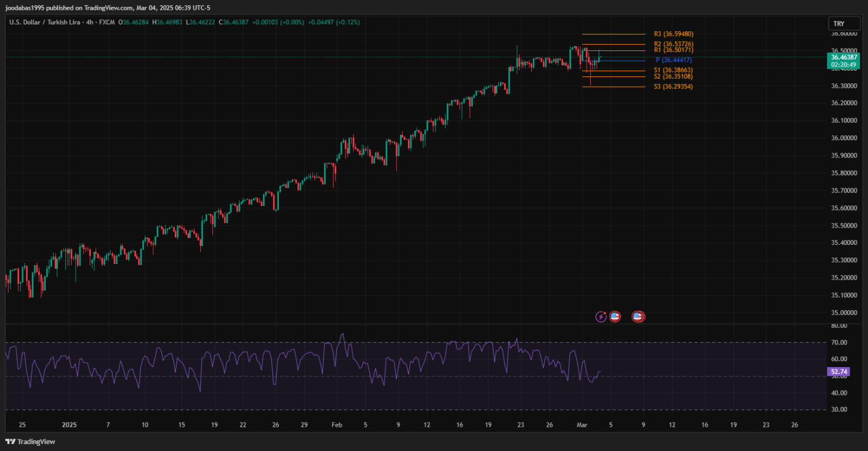Image resolution: width=868 pixels, height=451 pixels.
Task: Click the joodabas1995 published header text
Action: coord(107,8)
